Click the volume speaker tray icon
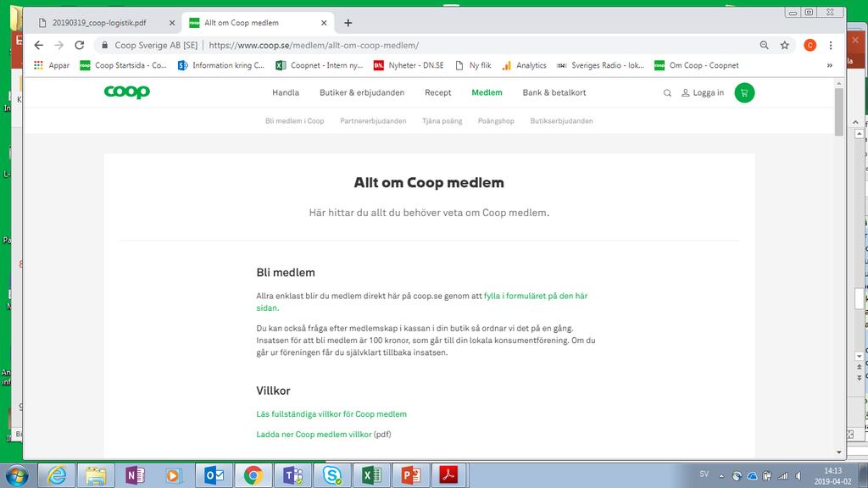The height and width of the screenshot is (488, 868). [x=798, y=476]
